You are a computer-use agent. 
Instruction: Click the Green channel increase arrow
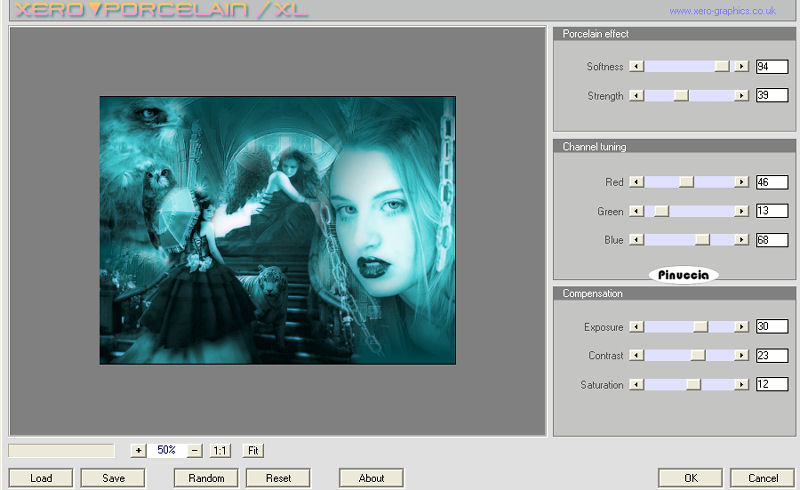click(x=741, y=211)
